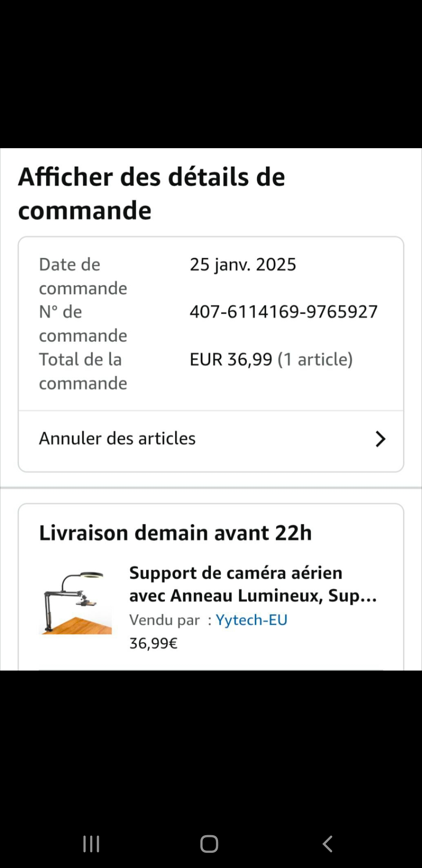Tap the (1 article) count text
Screen dimensions: 422x868
315,360
